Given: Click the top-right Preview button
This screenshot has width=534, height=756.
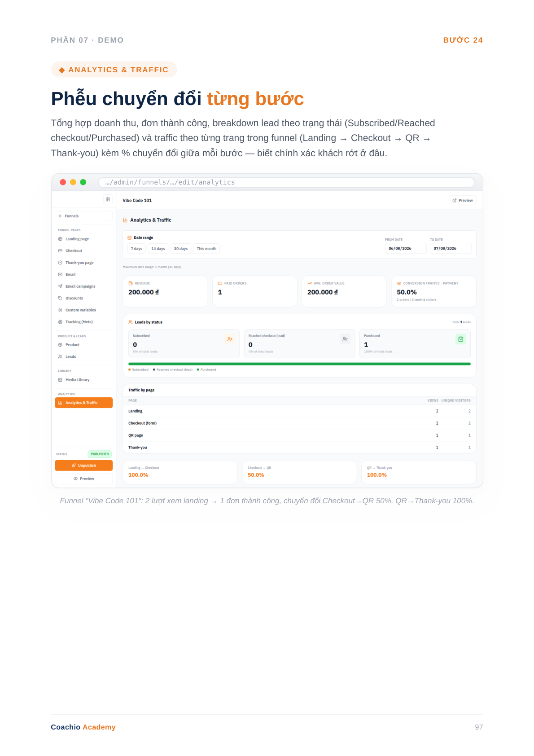Looking at the screenshot, I should pyautogui.click(x=463, y=201).
